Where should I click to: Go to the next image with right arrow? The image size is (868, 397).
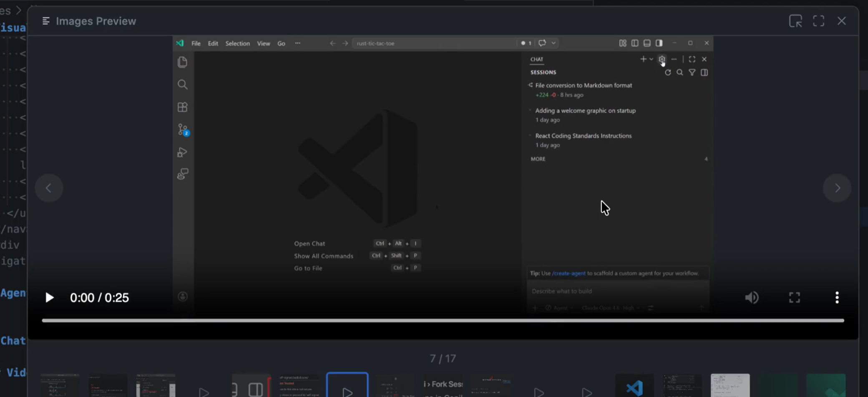837,188
